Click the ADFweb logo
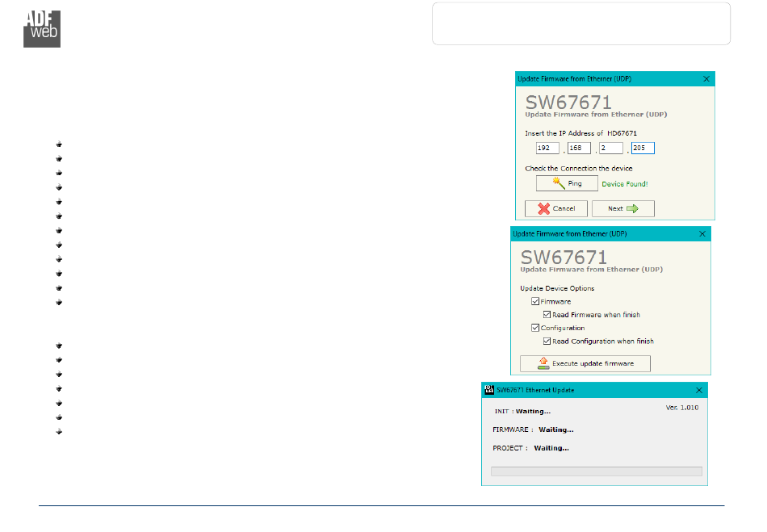Viewport: 767px width, 532px height. pyautogui.click(x=41, y=29)
